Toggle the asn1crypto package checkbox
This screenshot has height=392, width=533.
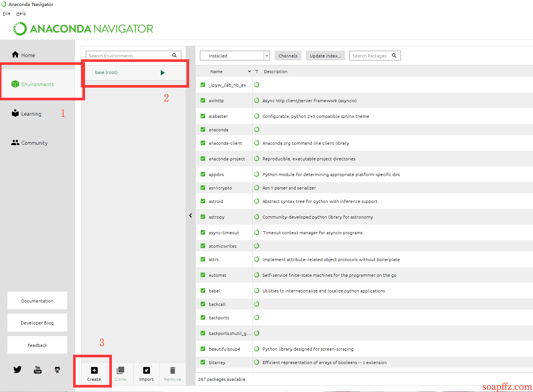pyautogui.click(x=203, y=188)
